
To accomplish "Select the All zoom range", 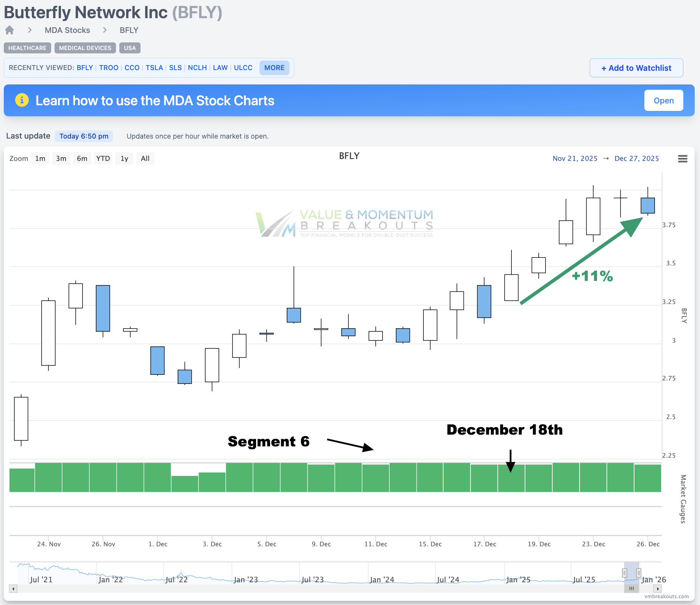I will pyautogui.click(x=145, y=158).
